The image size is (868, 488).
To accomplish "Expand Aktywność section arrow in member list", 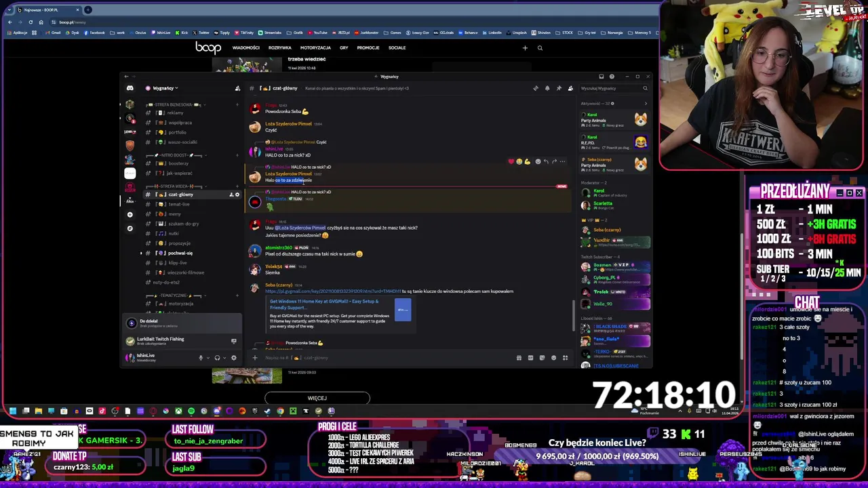I will (645, 104).
